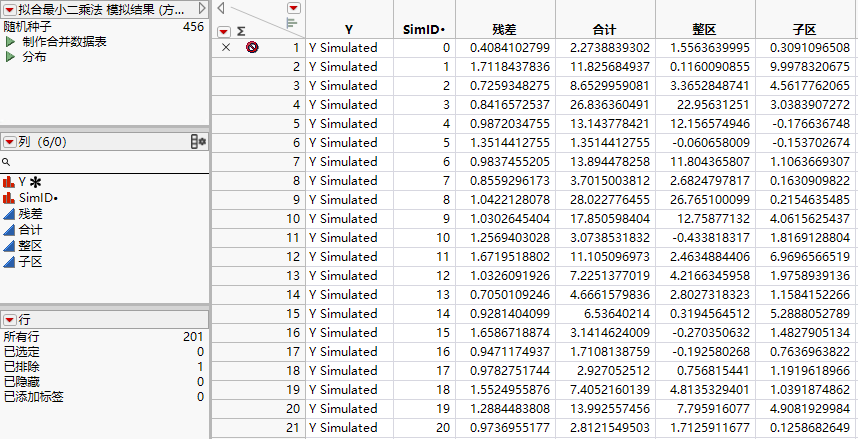Viewport: 858px width, 439px height.
Task: Click the continuous icon beside 整区
Action: click(9, 246)
